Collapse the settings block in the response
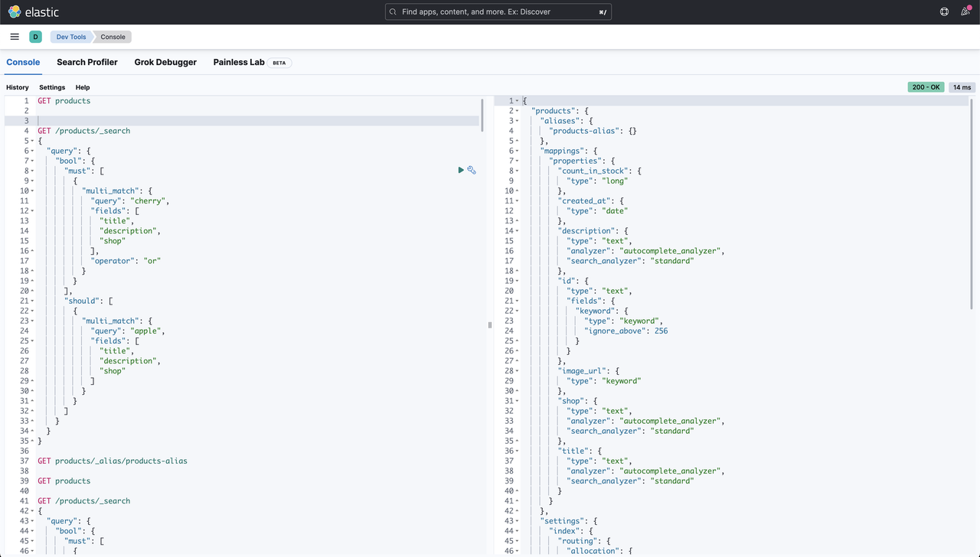The width and height of the screenshot is (980, 557). tap(516, 520)
